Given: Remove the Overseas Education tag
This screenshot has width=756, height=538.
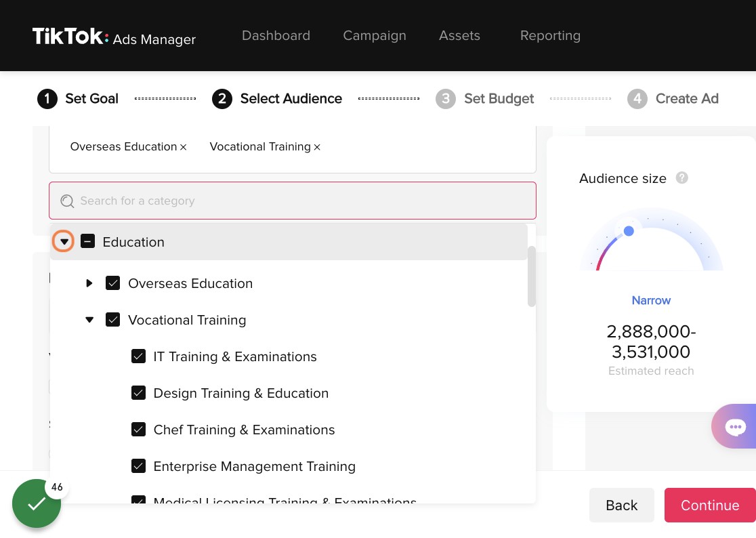Looking at the screenshot, I should tap(183, 147).
